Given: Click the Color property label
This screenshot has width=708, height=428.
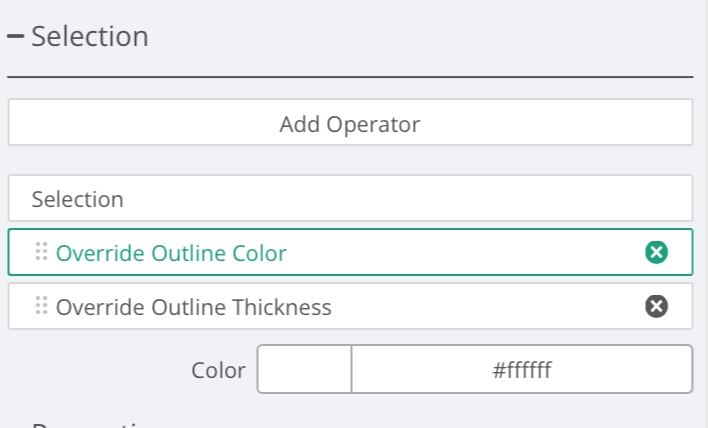Looking at the screenshot, I should click(218, 371).
